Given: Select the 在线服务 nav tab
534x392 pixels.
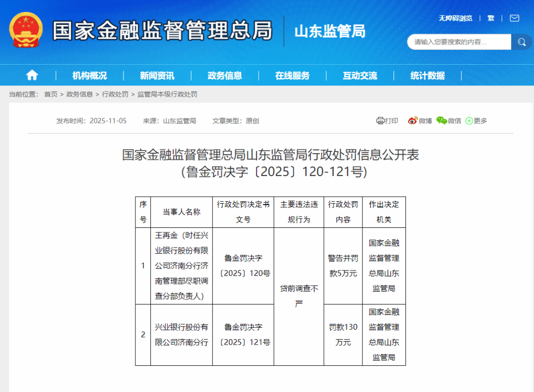Looking at the screenshot, I should [292, 75].
